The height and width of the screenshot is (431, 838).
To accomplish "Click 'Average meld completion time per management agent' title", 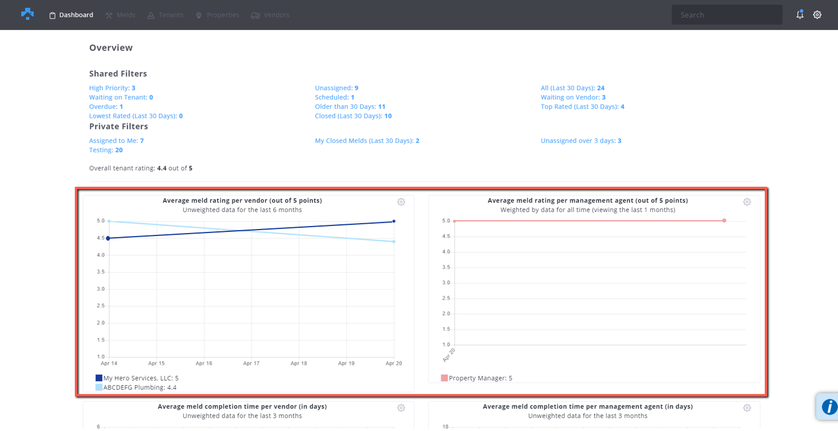I will click(588, 406).
